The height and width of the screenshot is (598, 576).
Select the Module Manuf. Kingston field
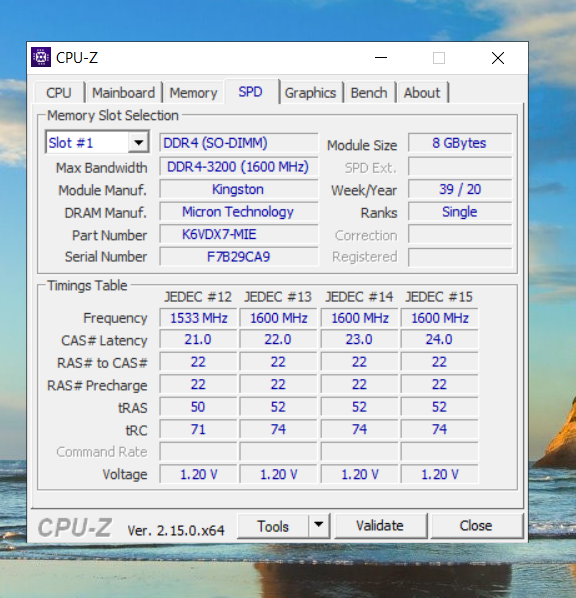(x=238, y=189)
